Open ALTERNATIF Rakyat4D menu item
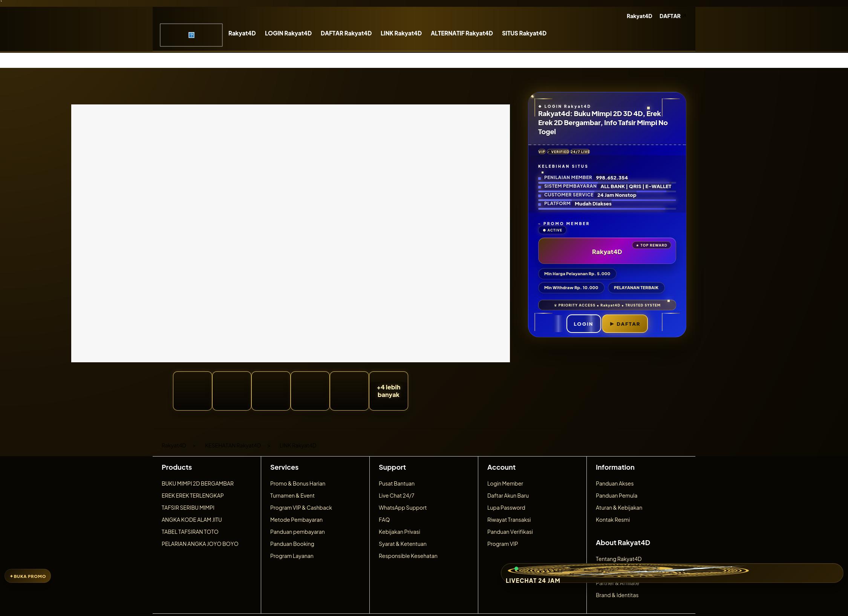848x616 pixels. click(x=462, y=33)
